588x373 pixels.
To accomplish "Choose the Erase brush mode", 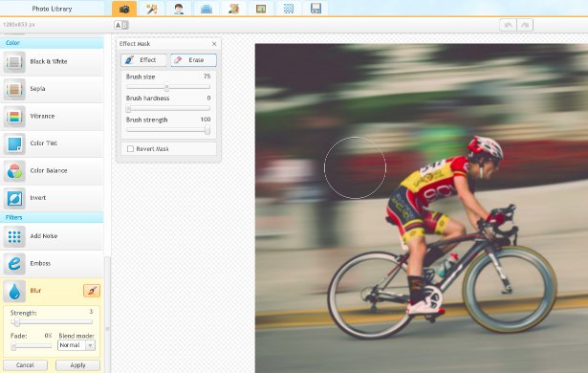I will click(x=193, y=60).
